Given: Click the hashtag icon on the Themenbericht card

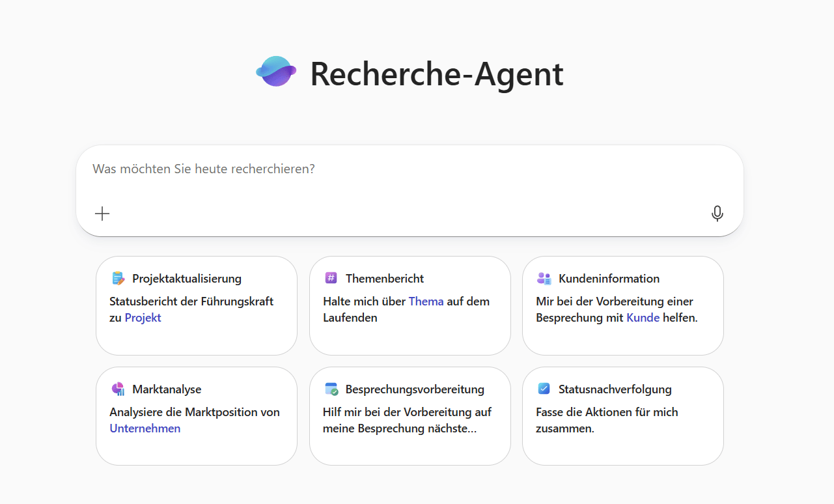Looking at the screenshot, I should tap(331, 277).
